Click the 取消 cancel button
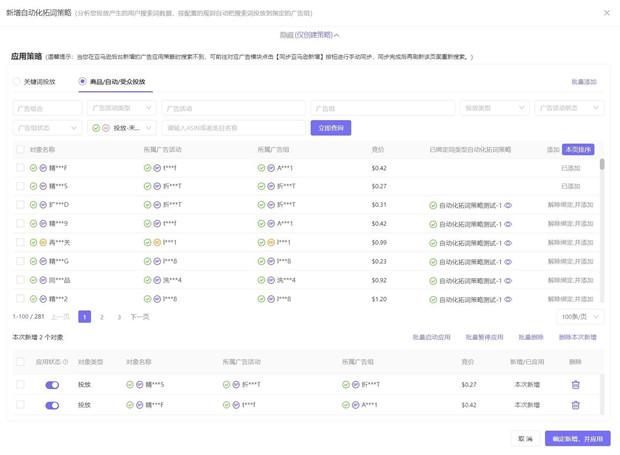This screenshot has height=455, width=620. click(x=525, y=439)
